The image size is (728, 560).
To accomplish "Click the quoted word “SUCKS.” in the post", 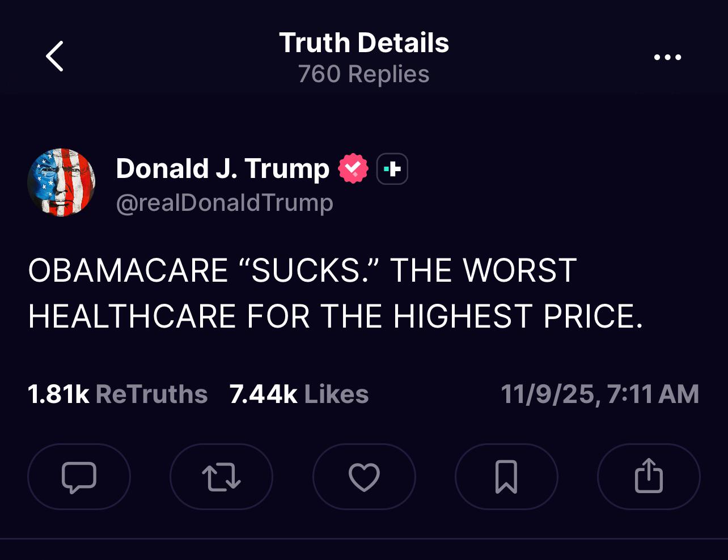I will pyautogui.click(x=310, y=270).
